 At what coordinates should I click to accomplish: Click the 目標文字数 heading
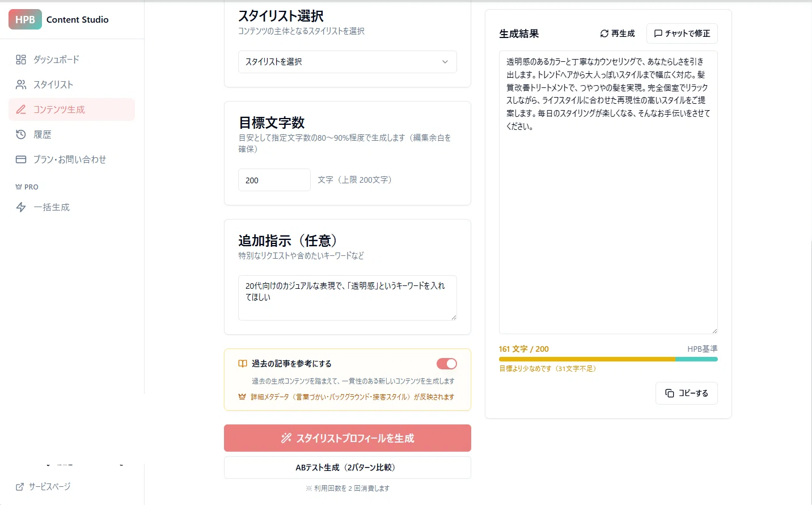(x=272, y=123)
